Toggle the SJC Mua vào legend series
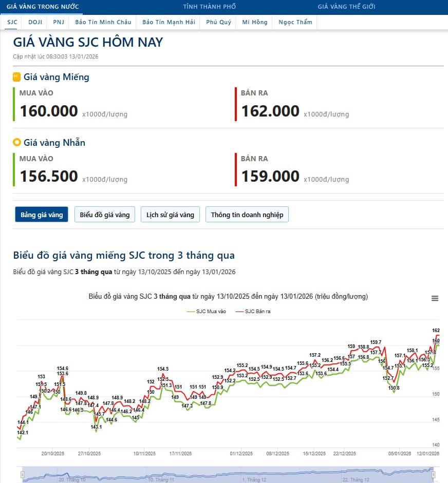Screen dimensions: 448x483 (207, 312)
